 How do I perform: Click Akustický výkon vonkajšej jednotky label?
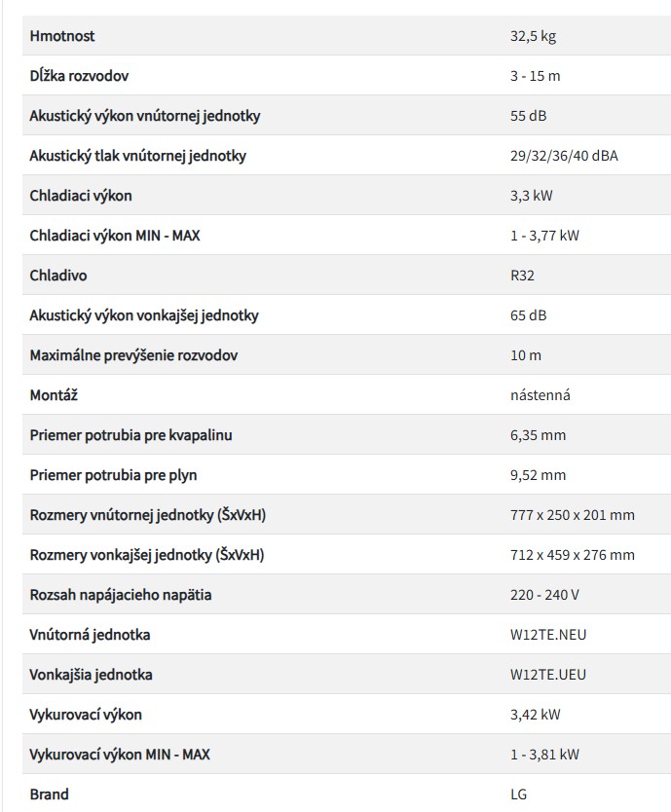pyautogui.click(x=144, y=315)
